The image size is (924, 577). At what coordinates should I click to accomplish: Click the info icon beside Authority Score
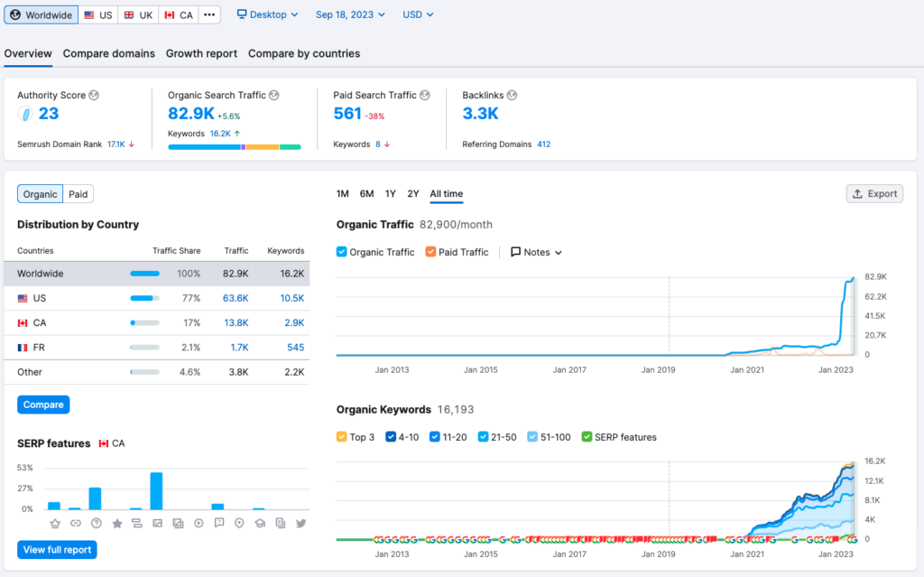pos(94,95)
